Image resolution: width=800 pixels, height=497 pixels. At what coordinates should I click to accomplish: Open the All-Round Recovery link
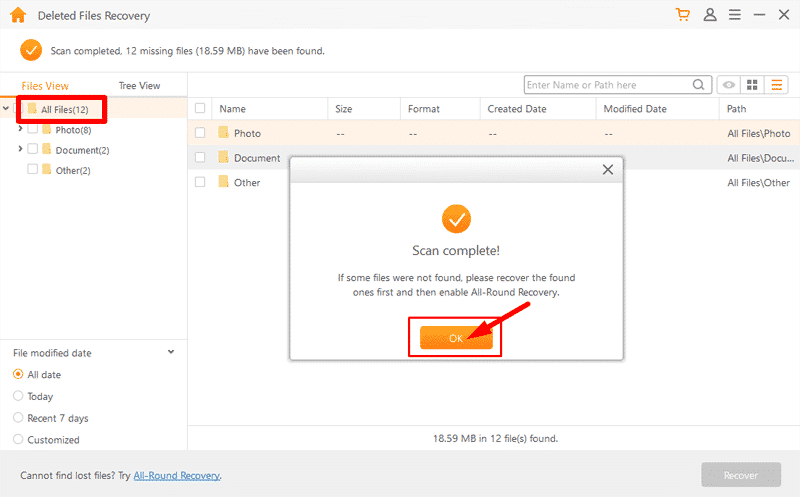(x=177, y=476)
